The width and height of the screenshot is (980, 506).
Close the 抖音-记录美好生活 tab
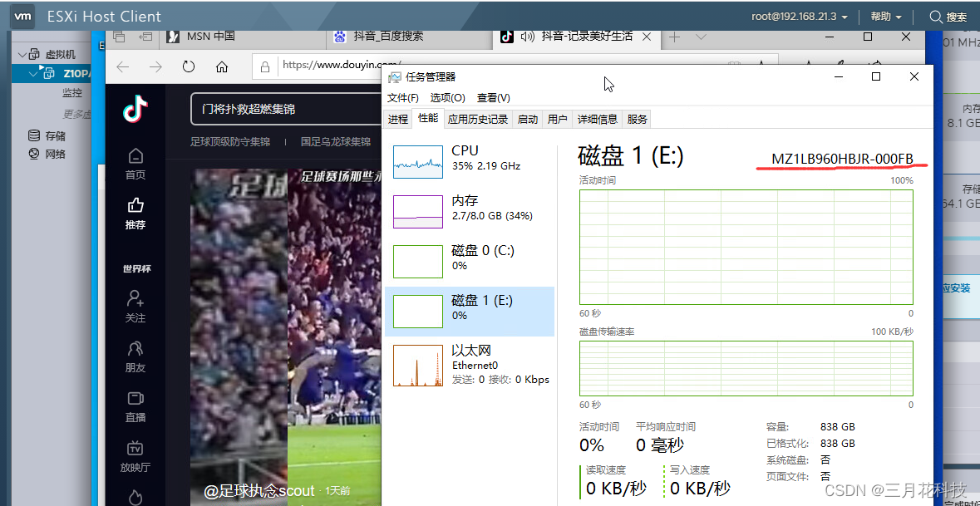tap(647, 37)
